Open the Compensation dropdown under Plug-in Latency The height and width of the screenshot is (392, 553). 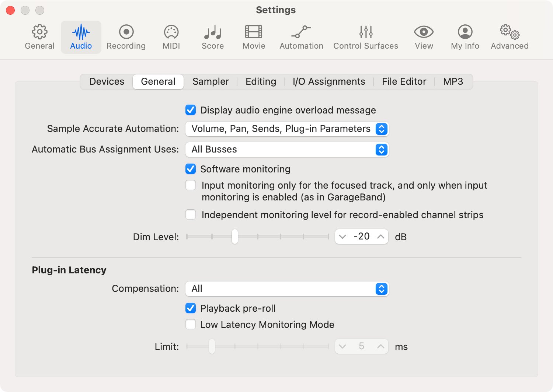click(287, 289)
